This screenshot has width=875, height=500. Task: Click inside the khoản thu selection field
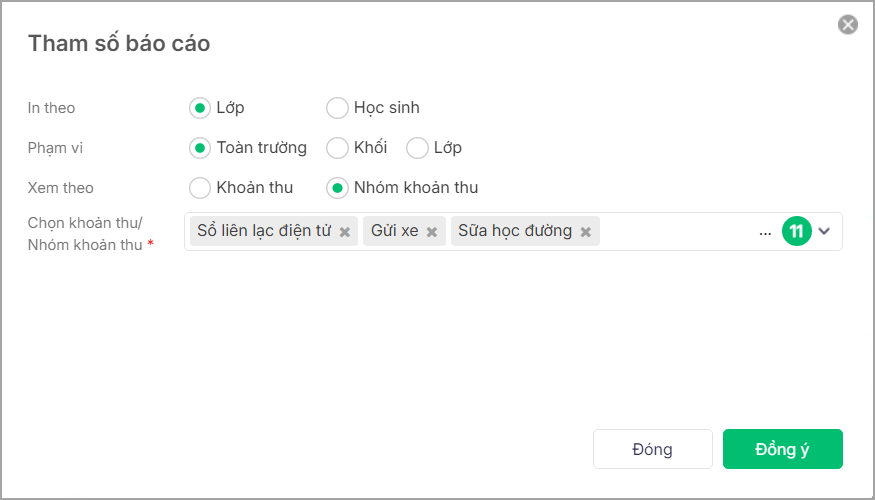(680, 232)
